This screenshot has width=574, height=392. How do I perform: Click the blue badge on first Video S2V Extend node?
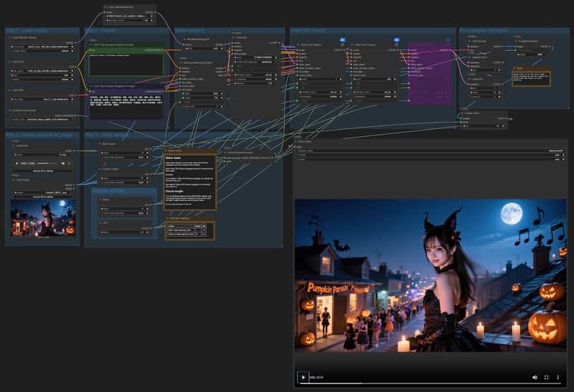[342, 39]
